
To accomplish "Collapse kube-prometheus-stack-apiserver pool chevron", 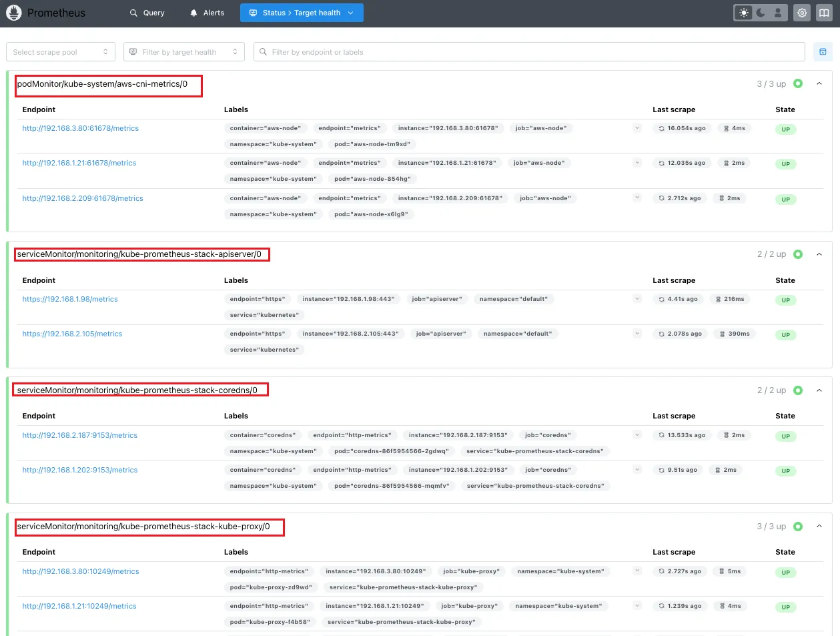I will pyautogui.click(x=819, y=254).
